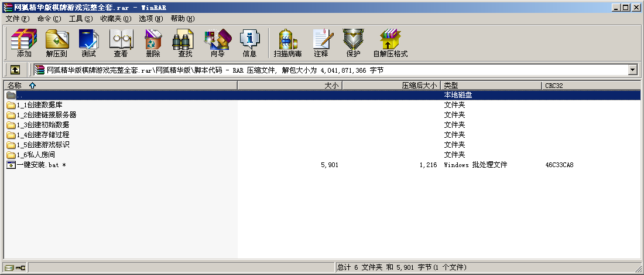Sort files by 压缩后大小 column

419,86
